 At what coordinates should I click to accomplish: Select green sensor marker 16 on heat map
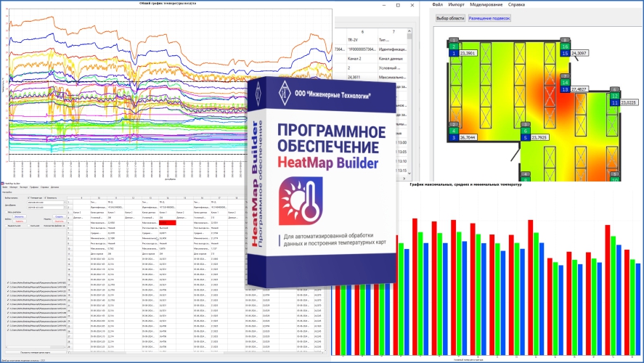565,46
